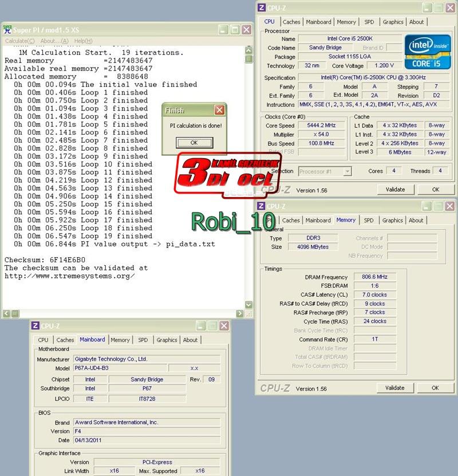This screenshot has height=476, width=458.
Task: Click Super PI vertical scrollbar down arrow
Action: point(248,305)
